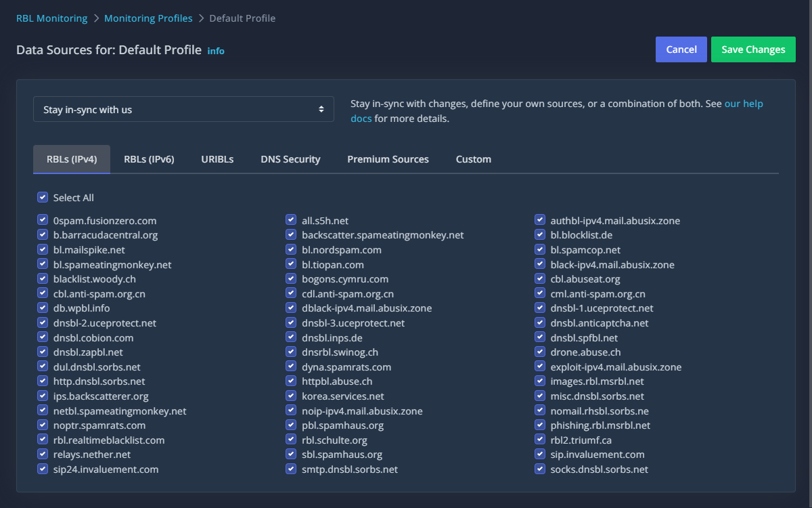Open the URIBLs tab

click(x=217, y=158)
